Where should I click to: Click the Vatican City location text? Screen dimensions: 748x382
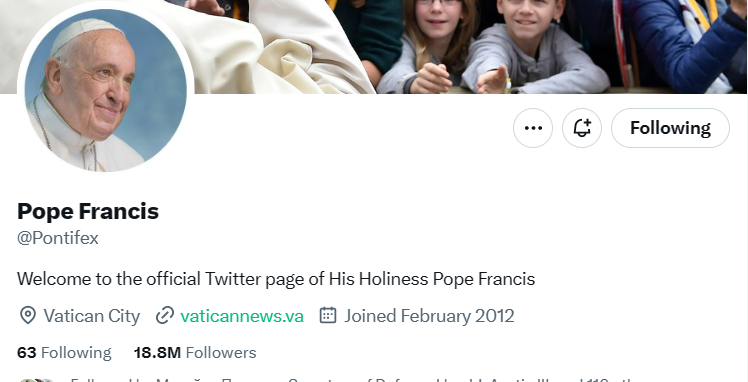[92, 316]
